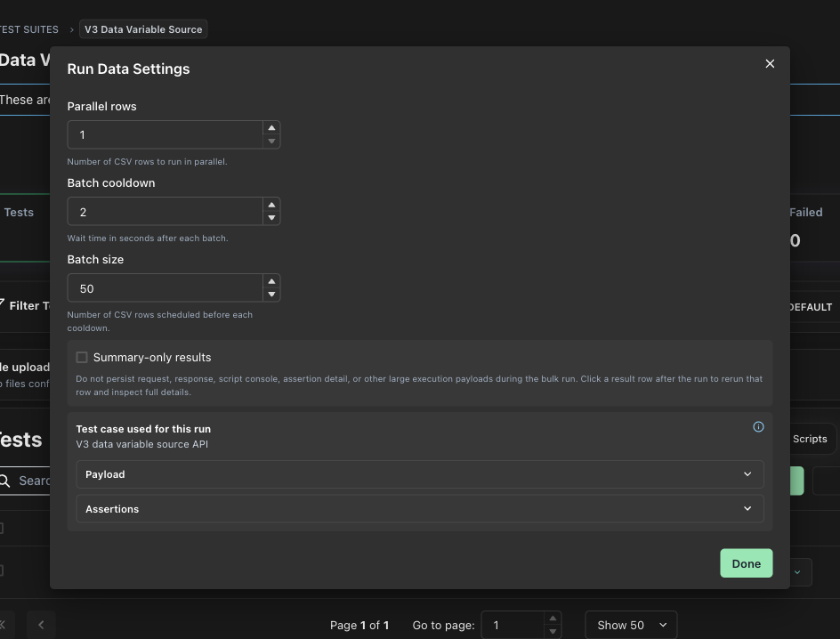Open test case info icon
The height and width of the screenshot is (639, 840).
758,427
